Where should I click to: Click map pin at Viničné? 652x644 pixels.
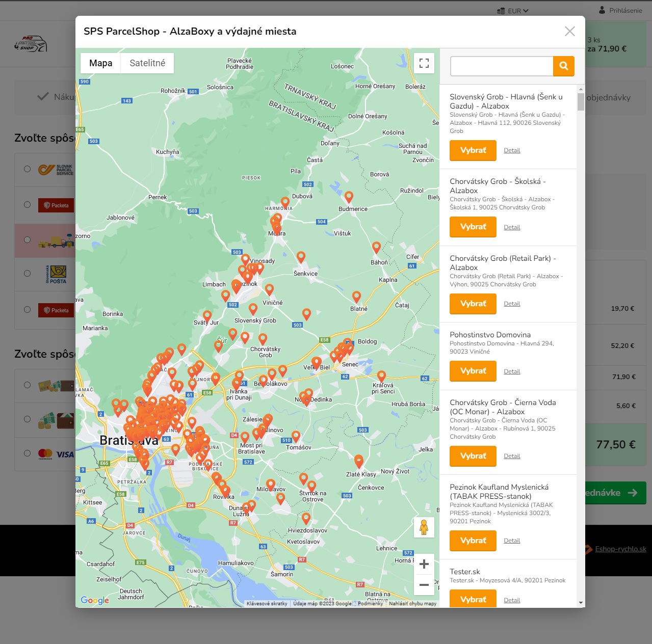pos(269,290)
